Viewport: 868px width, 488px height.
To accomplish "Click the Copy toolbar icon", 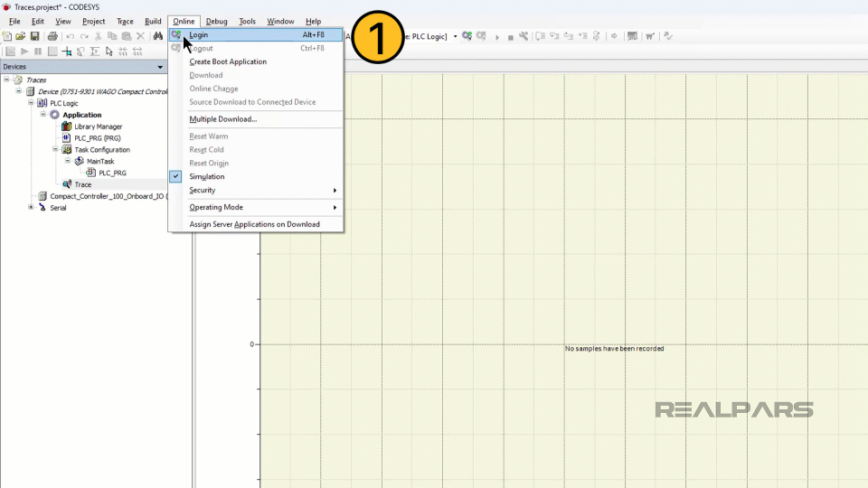I will pos(112,36).
